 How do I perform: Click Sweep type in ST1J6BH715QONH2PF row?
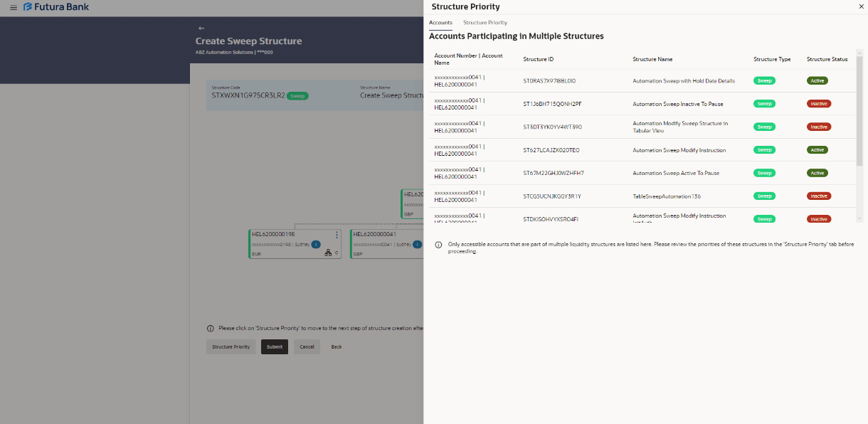point(764,104)
